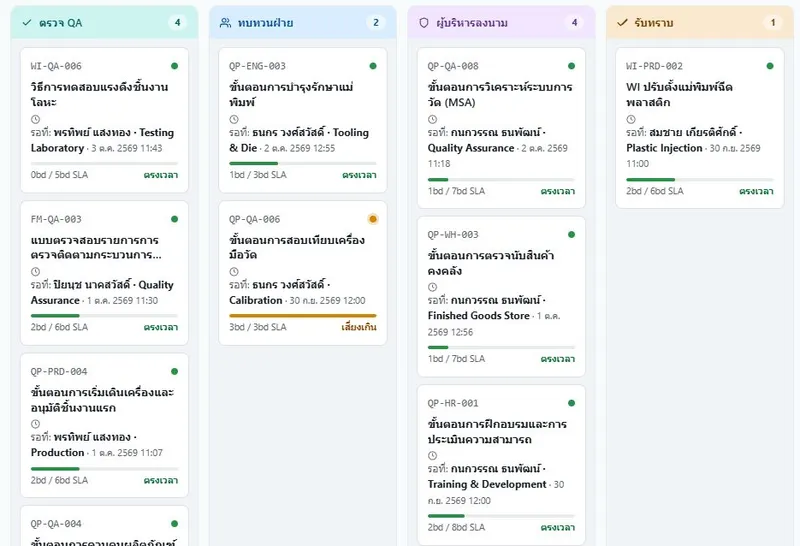Click the ตรงเวลา status on QP-WH-003 card

coord(557,359)
